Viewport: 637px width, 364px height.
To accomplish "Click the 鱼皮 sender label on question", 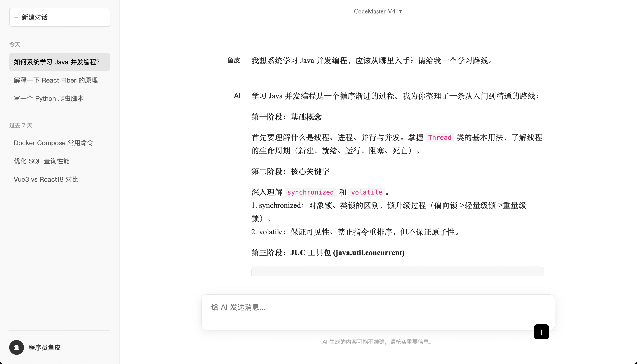I will [x=234, y=60].
